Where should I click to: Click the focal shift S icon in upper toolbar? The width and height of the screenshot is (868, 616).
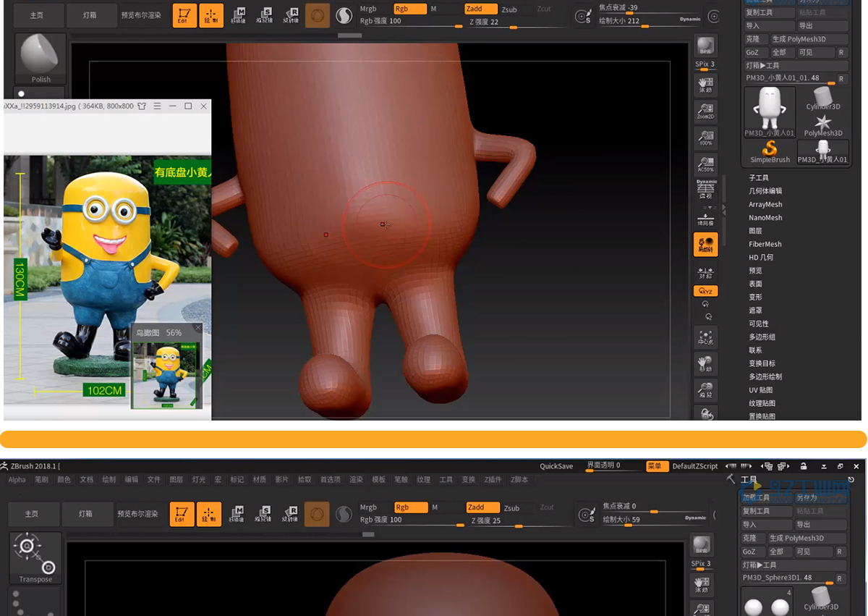point(584,16)
